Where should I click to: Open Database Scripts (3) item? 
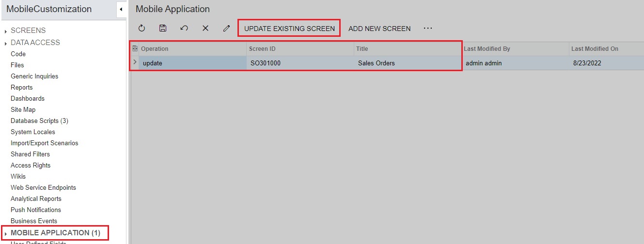point(39,121)
